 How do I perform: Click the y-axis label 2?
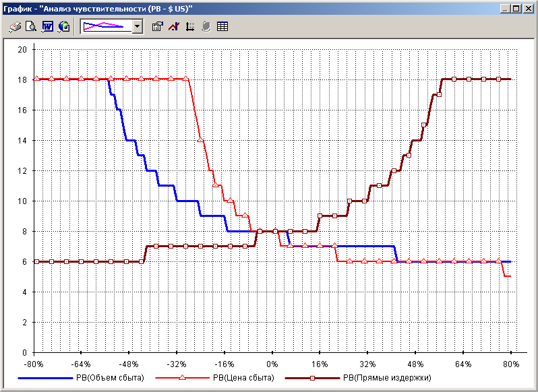(x=24, y=323)
